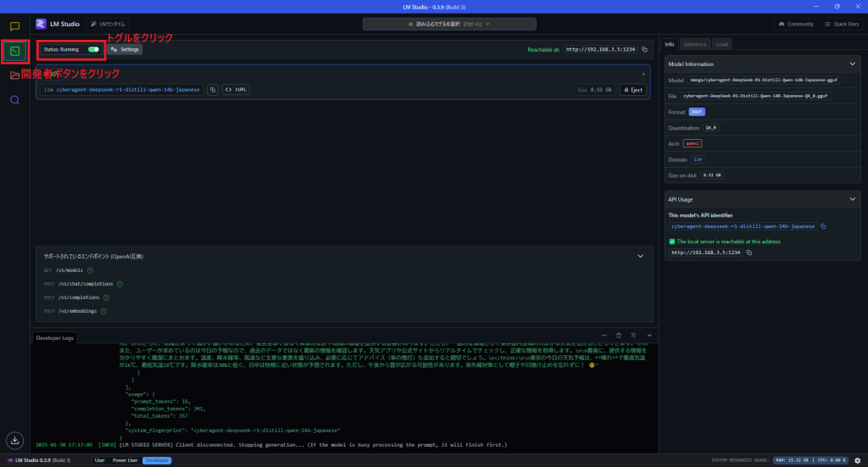
Task: Click the cURL button for the model
Action: pyautogui.click(x=236, y=89)
